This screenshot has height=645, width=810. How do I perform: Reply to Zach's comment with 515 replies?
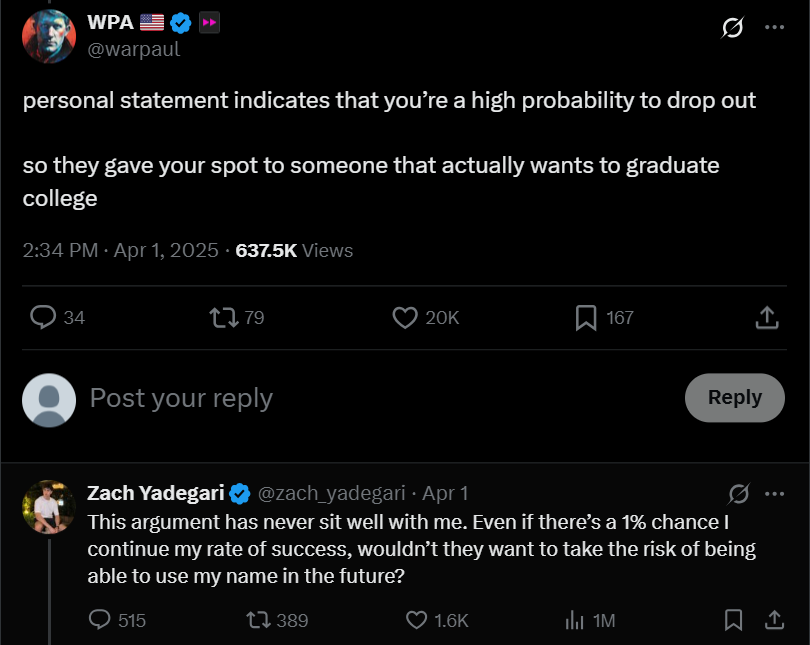coord(100,620)
